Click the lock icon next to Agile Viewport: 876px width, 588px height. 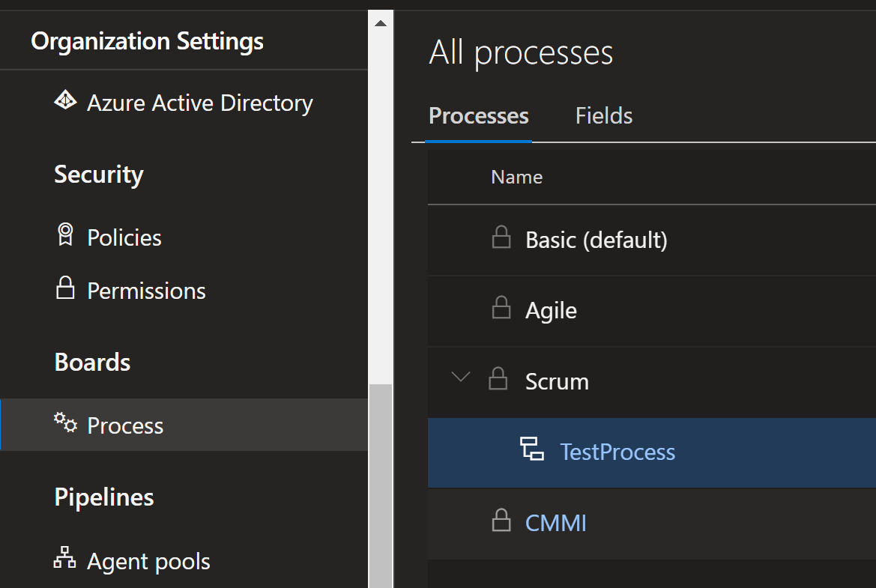click(501, 309)
